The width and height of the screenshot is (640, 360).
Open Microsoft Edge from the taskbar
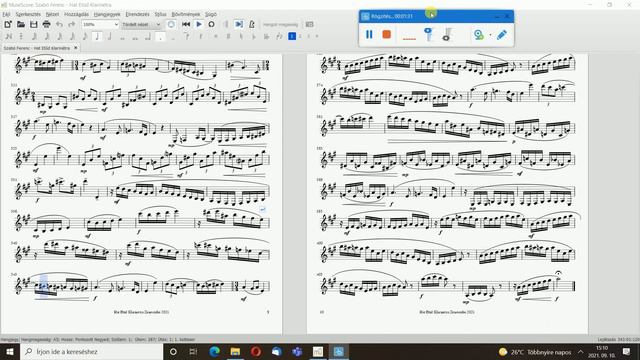(x=214, y=351)
